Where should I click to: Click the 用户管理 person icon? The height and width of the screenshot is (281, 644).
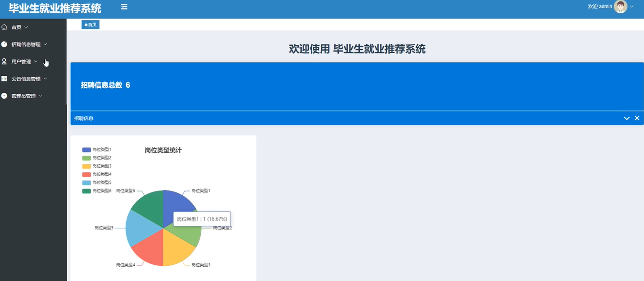4,61
